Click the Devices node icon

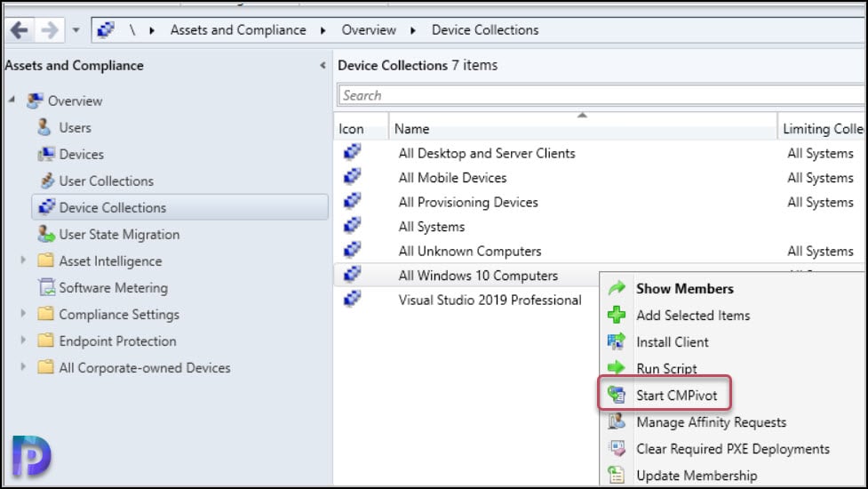click(x=46, y=154)
